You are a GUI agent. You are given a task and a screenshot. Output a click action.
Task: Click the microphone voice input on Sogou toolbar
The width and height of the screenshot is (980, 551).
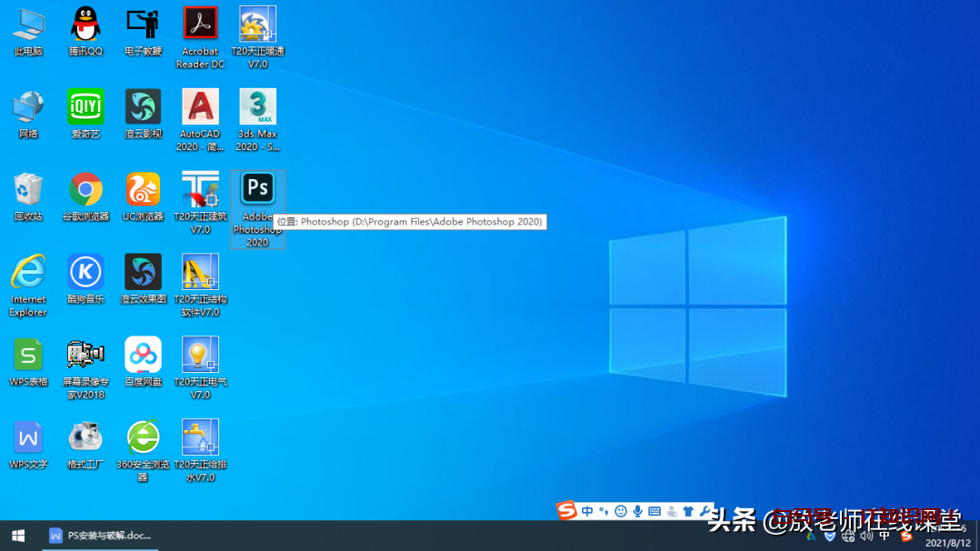[x=637, y=511]
